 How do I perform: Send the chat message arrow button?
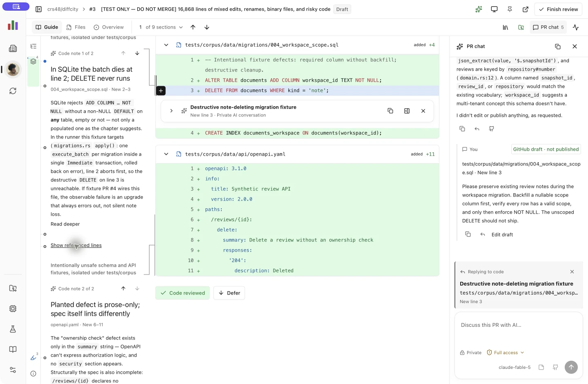[571, 367]
